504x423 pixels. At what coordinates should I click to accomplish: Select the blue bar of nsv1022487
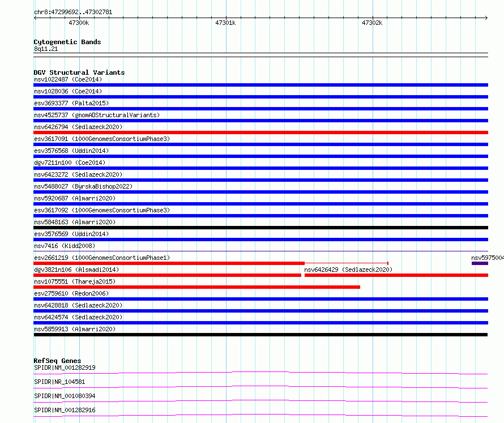point(260,85)
